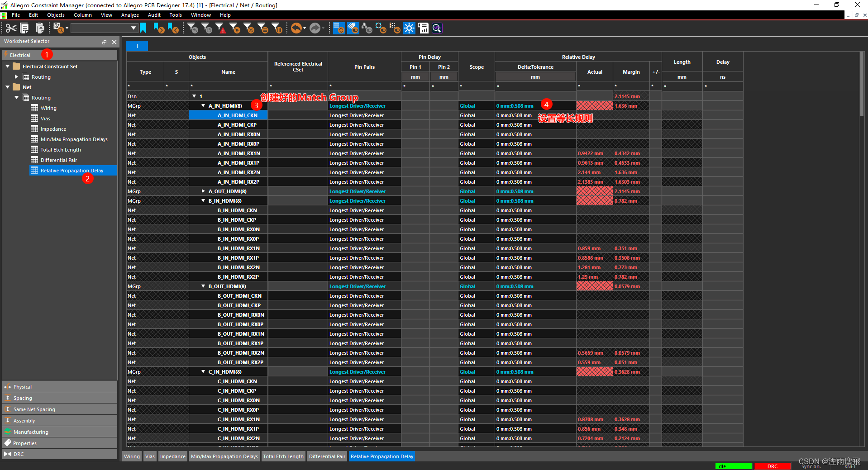Click the clear filter funnel icon
868x470 pixels.
(192, 28)
